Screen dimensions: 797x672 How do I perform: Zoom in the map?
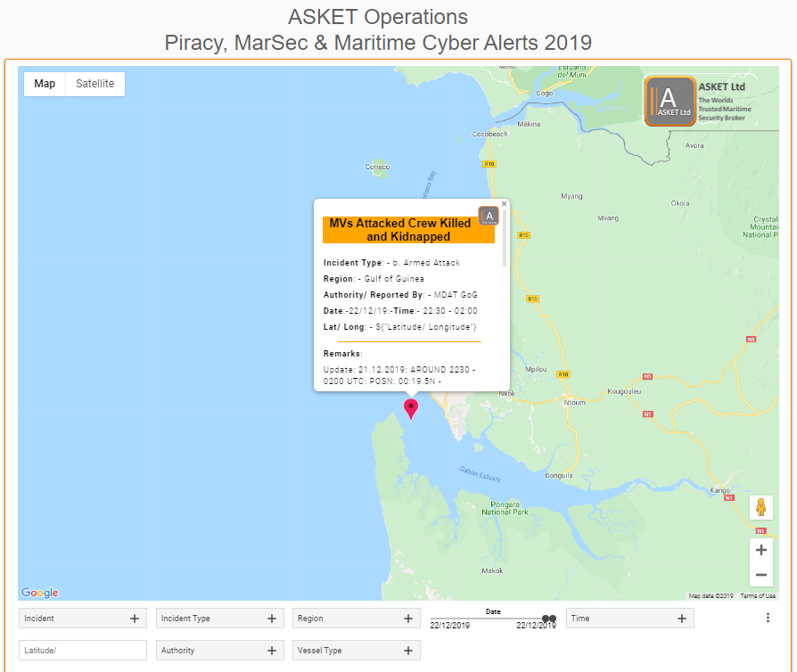point(761,550)
